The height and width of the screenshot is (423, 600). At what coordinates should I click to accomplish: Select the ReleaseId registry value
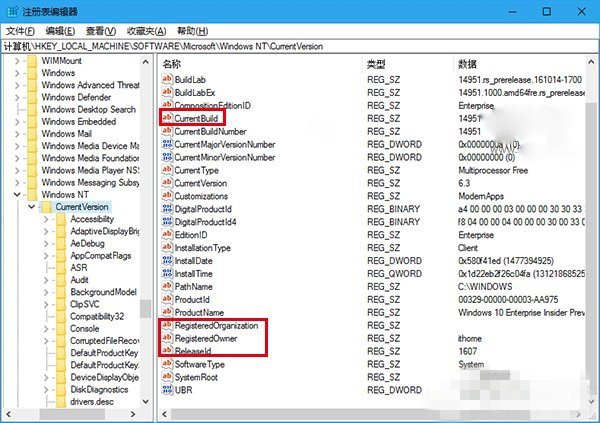click(196, 352)
